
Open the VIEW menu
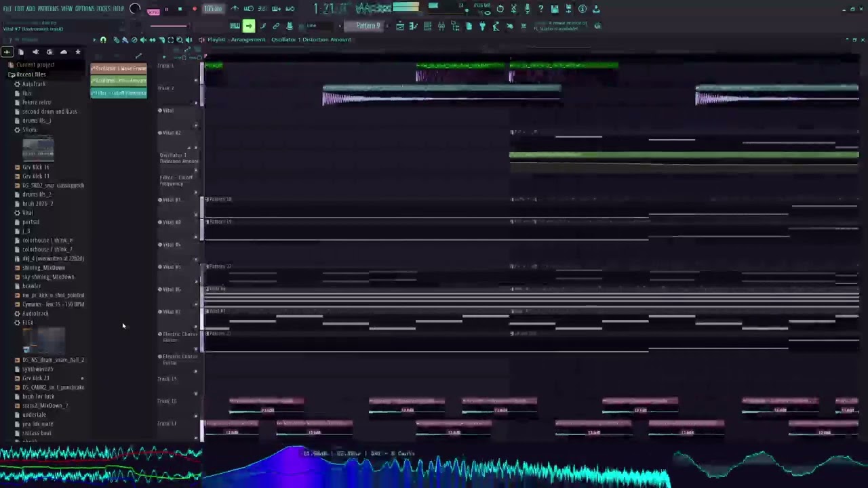coord(66,9)
